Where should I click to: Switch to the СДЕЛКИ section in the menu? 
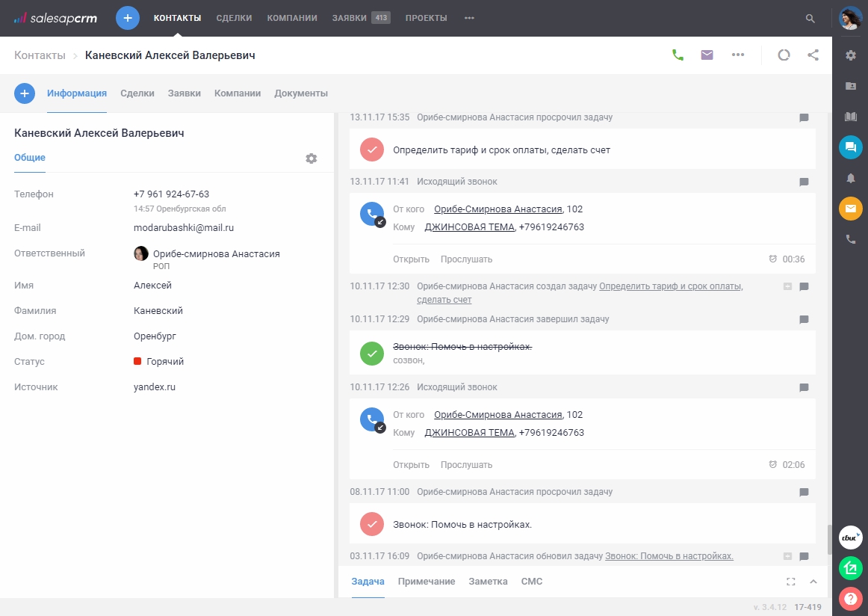click(234, 18)
